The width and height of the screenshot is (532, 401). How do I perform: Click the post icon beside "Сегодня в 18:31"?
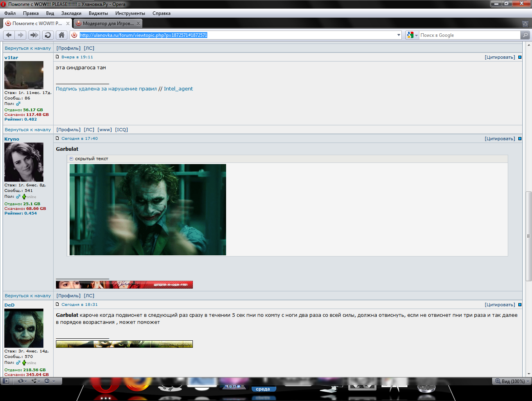(x=58, y=305)
